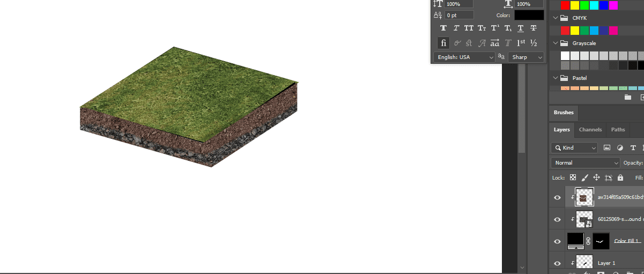The image size is (644, 274).
Task: Open the Brushes panel tab
Action: (x=564, y=113)
